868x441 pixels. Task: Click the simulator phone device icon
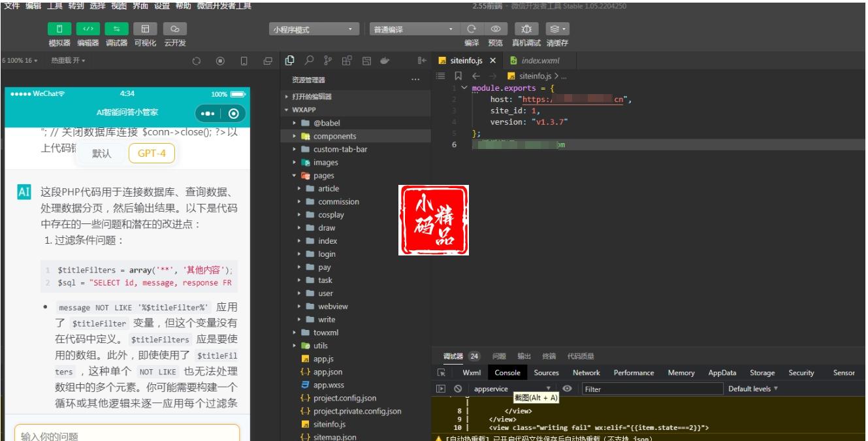coord(244,61)
